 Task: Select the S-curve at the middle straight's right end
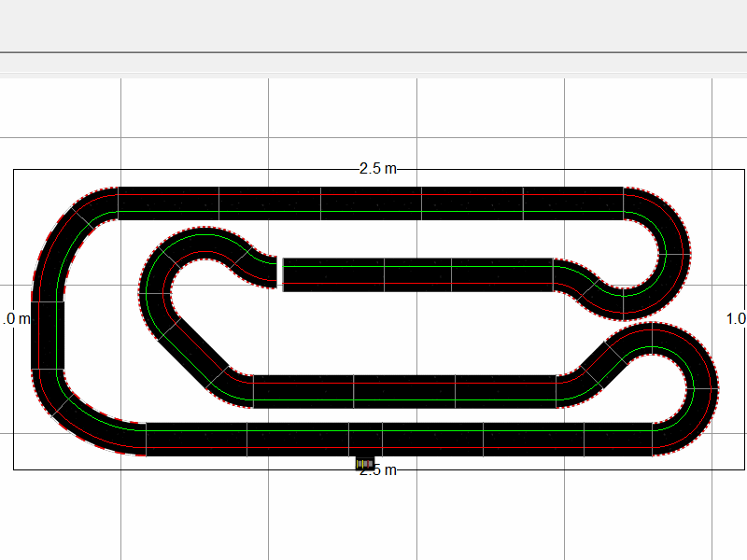coord(584,281)
